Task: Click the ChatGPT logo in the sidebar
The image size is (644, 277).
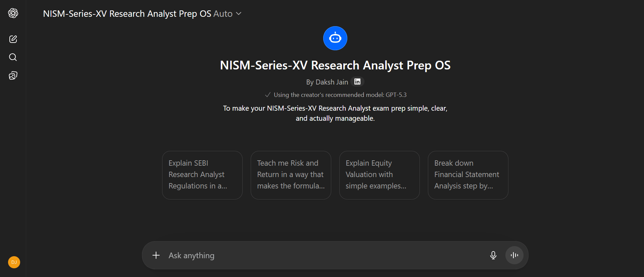Action: [x=13, y=13]
